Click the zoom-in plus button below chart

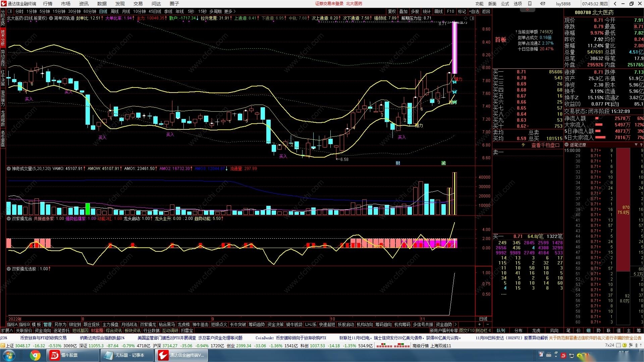(479, 324)
